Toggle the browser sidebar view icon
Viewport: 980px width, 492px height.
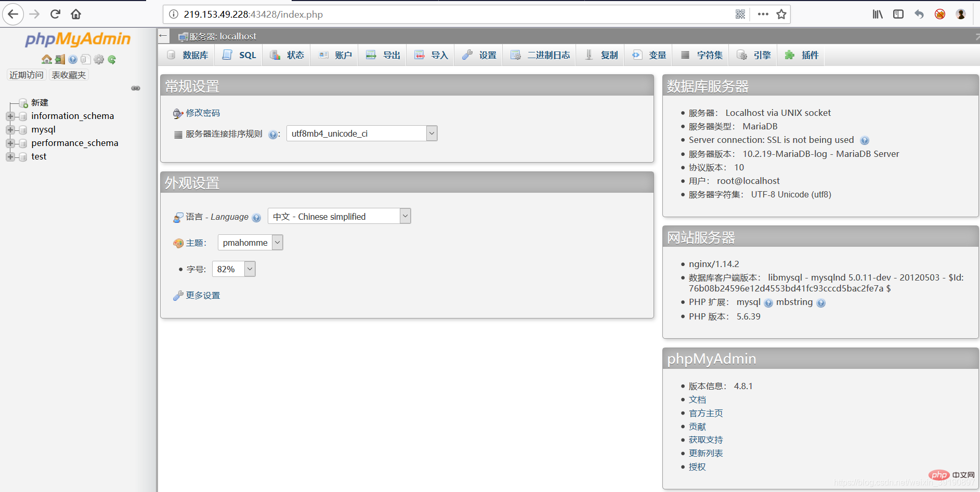click(898, 14)
